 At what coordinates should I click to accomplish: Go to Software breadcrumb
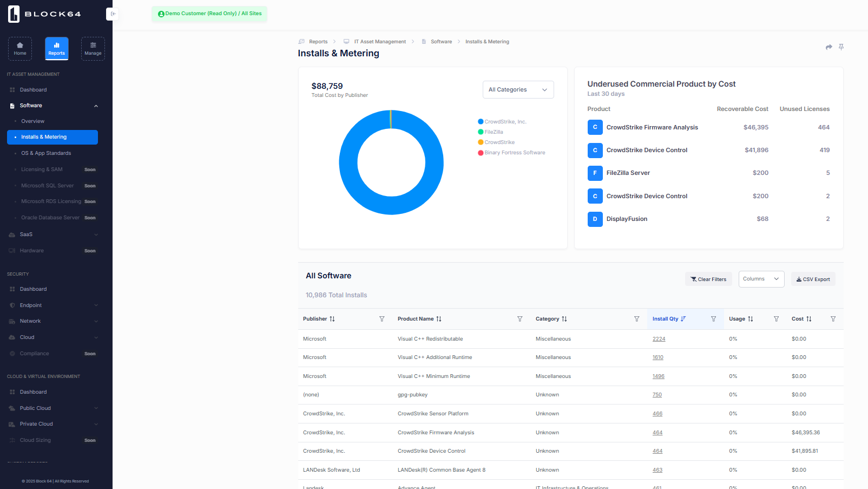(441, 42)
